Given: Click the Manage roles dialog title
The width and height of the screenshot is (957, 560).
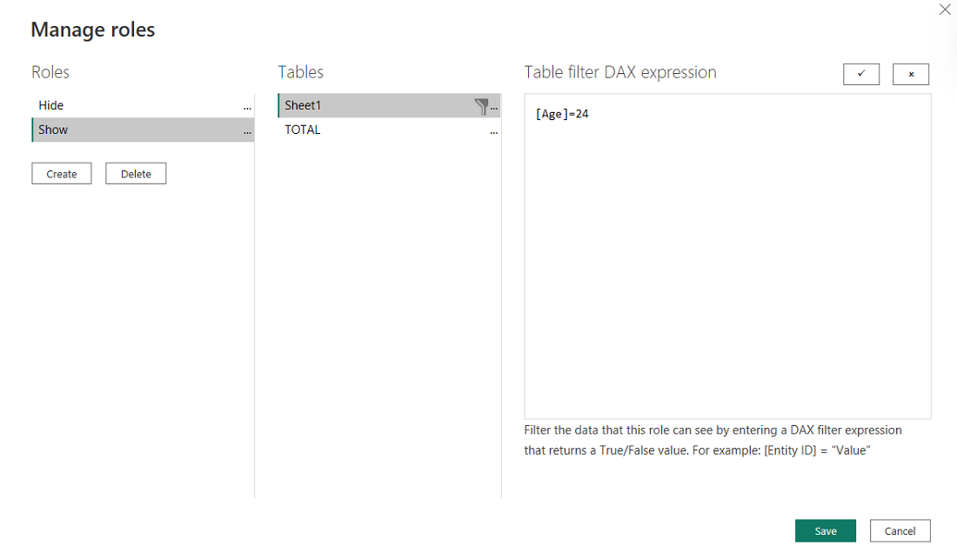Looking at the screenshot, I should pos(93,30).
